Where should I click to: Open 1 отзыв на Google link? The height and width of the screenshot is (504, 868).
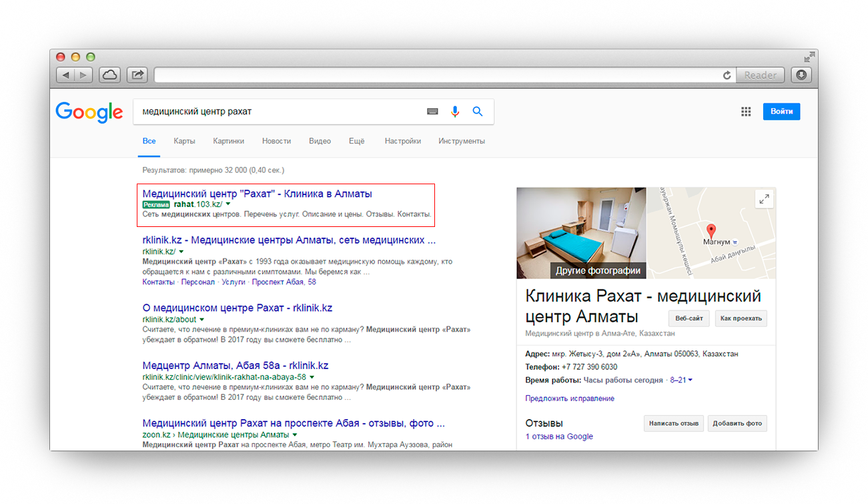[x=559, y=437]
